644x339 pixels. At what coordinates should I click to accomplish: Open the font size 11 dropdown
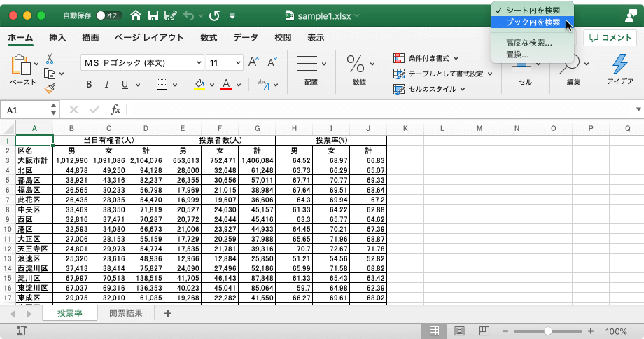(238, 63)
